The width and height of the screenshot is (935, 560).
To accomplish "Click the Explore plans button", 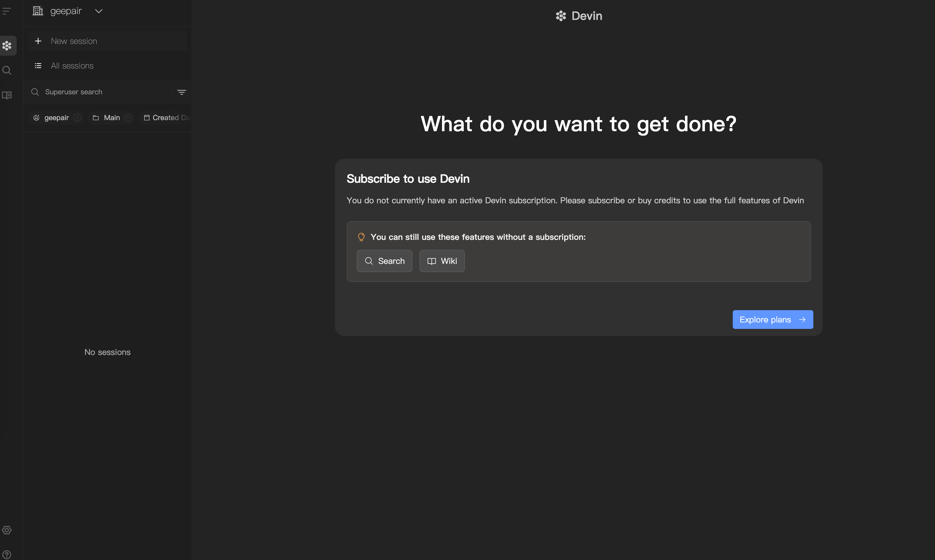I will click(x=772, y=319).
